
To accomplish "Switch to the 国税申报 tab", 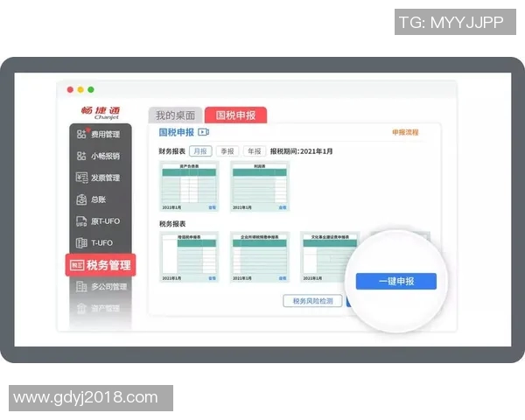I will (x=235, y=115).
